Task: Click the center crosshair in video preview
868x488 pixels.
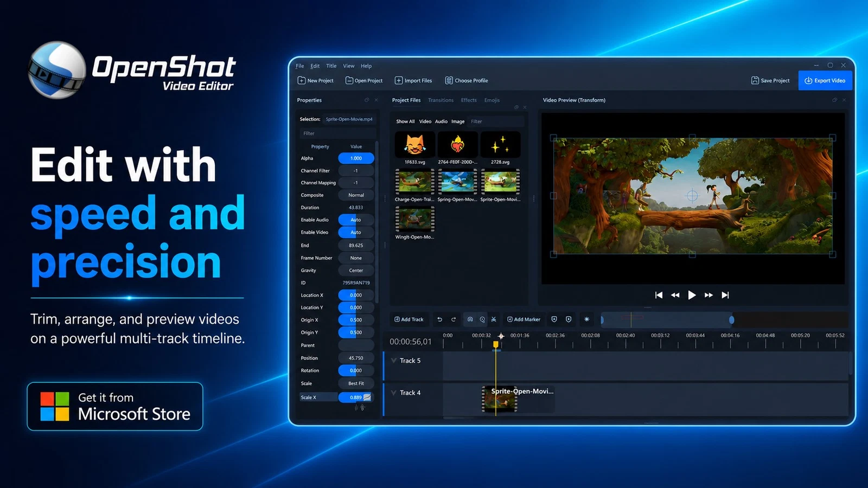Action: point(692,196)
